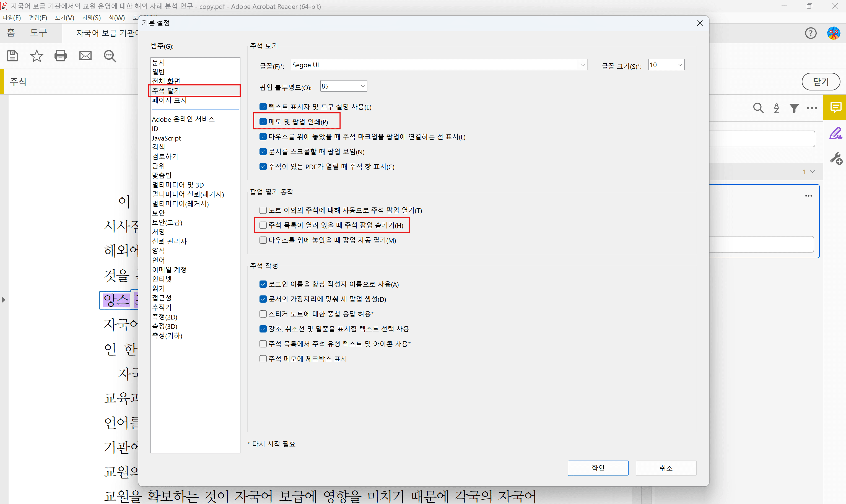Click the Save icon in the toolbar
Image resolution: width=846 pixels, height=504 pixels.
coord(12,56)
